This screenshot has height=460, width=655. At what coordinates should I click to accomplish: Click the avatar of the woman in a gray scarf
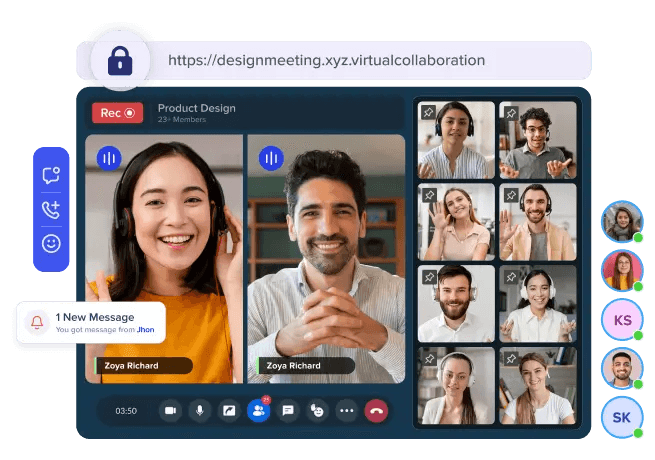pos(622,221)
